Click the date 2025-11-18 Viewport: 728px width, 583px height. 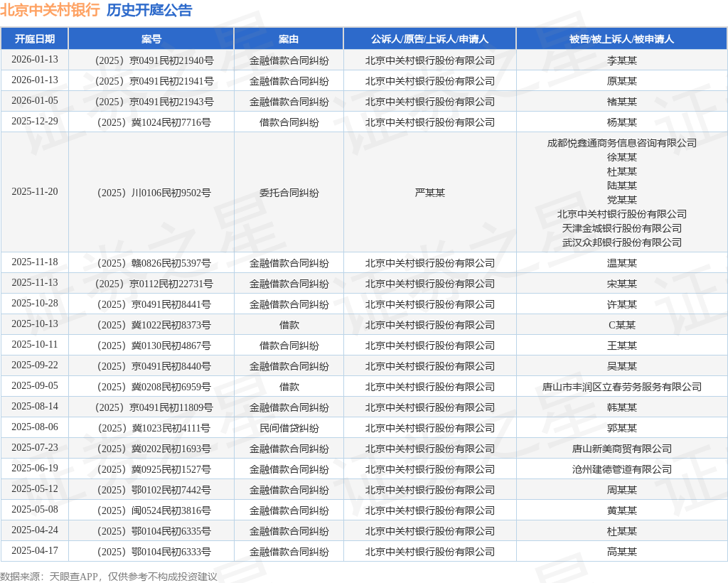tap(35, 262)
